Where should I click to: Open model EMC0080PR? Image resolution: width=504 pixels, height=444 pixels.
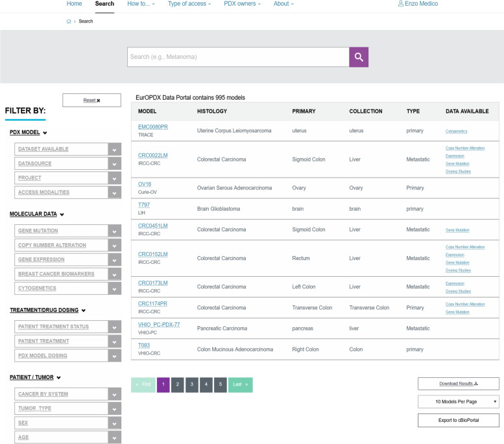[152, 127]
